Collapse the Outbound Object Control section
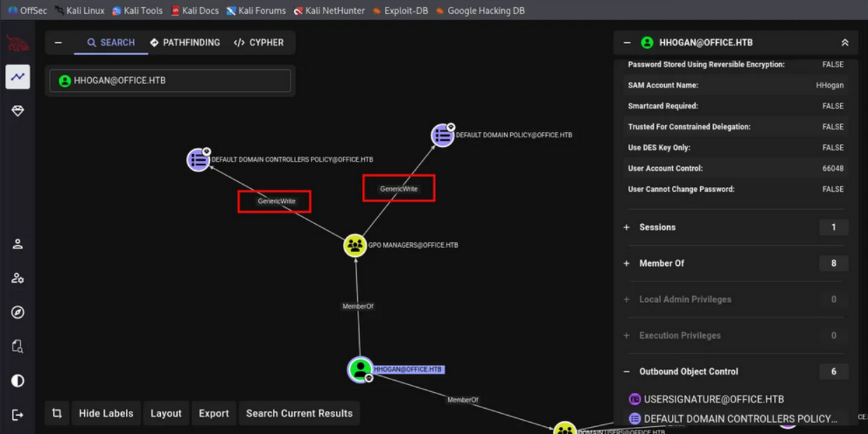The height and width of the screenshot is (434, 868). [x=626, y=372]
